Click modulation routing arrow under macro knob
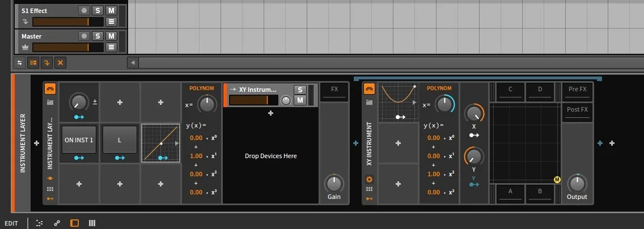 pyautogui.click(x=79, y=117)
